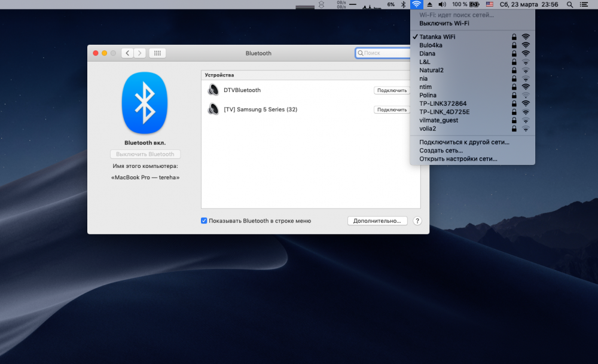Open the volume icon in menu bar
This screenshot has height=364, width=598.
click(442, 5)
